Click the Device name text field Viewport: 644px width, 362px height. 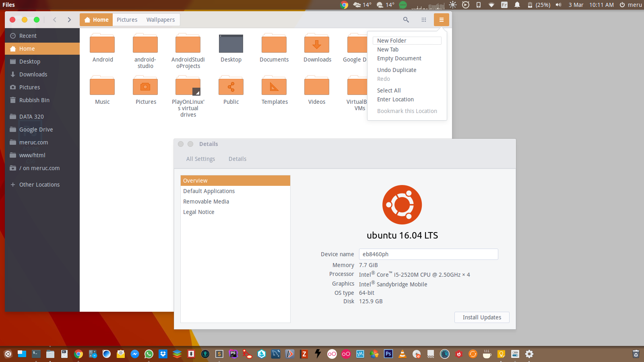coord(428,254)
